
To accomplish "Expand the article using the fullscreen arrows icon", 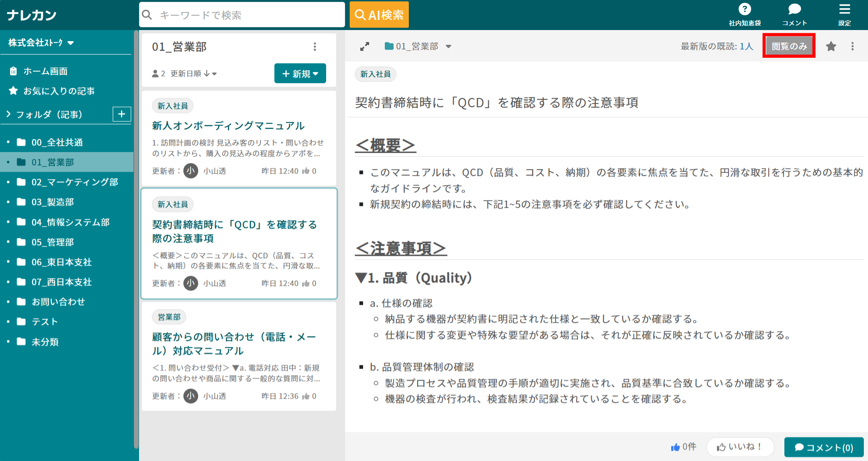I will click(x=364, y=46).
